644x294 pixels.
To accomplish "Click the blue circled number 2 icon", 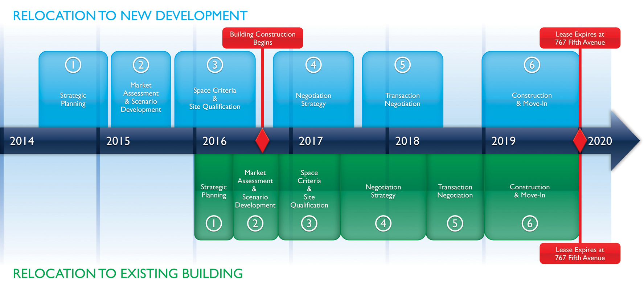I will 141,65.
